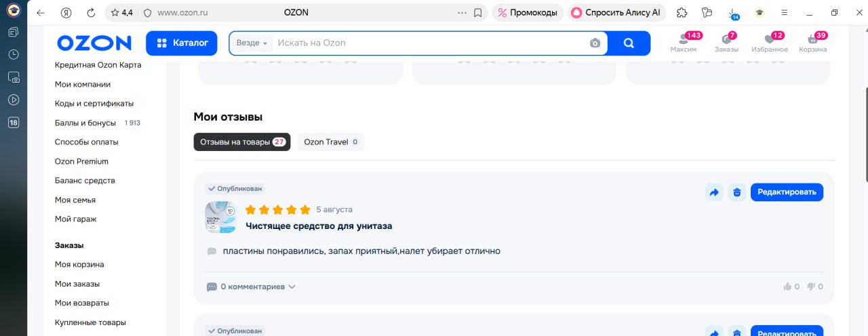Click the Опубликован status badge on the toilet cleaner review
Screen dimensions: 868x336
(x=235, y=189)
